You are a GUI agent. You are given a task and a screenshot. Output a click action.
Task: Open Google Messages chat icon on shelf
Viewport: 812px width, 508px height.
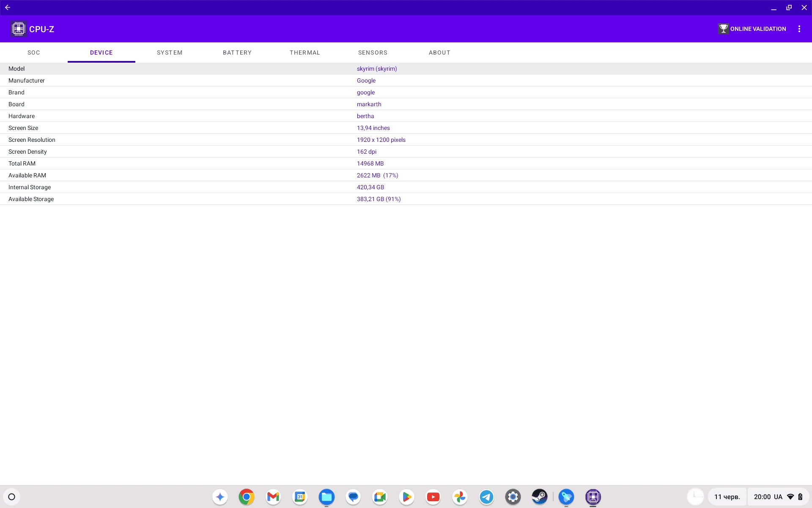click(x=353, y=497)
